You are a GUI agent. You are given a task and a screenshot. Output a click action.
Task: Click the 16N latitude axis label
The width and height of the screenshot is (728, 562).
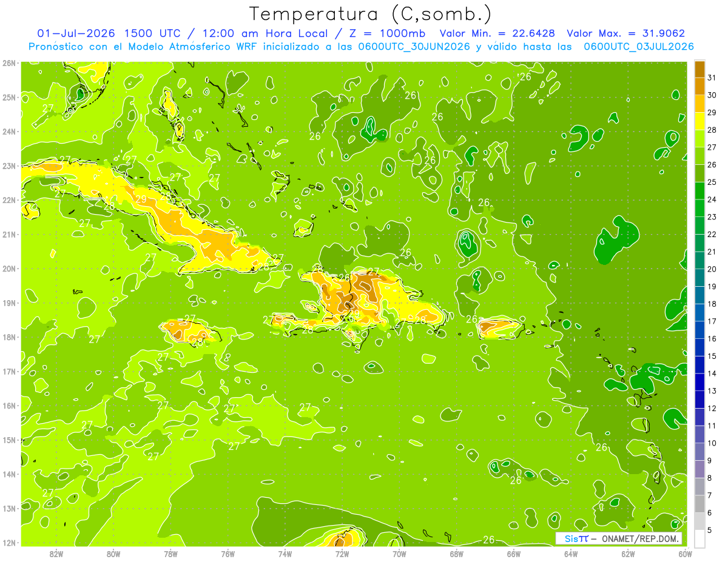(9, 406)
